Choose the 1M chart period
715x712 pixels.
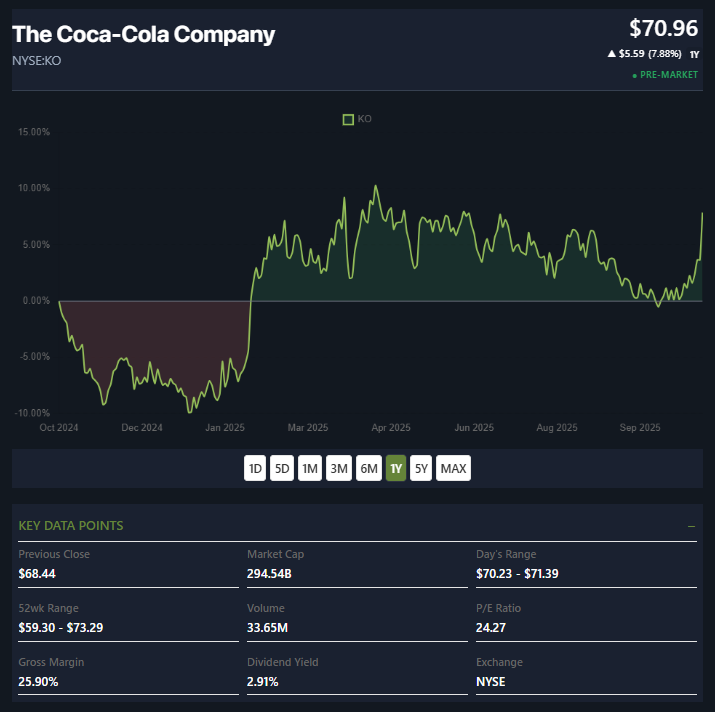click(310, 468)
